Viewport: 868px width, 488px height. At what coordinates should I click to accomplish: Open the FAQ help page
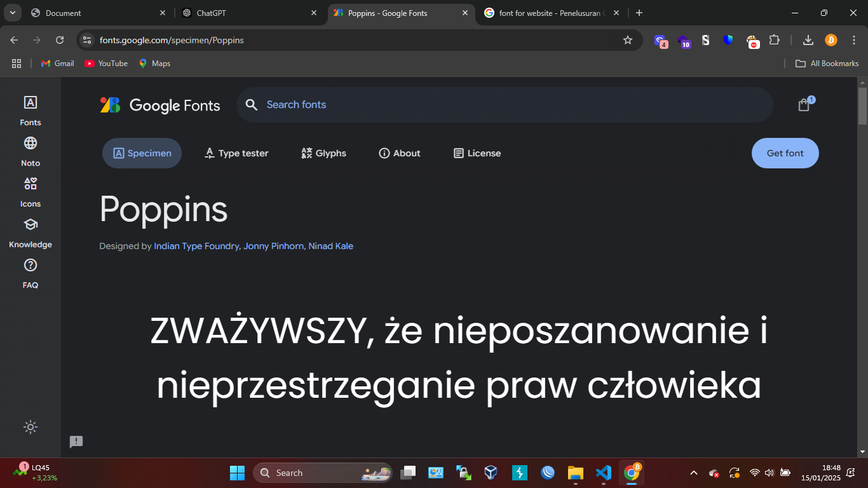click(30, 273)
